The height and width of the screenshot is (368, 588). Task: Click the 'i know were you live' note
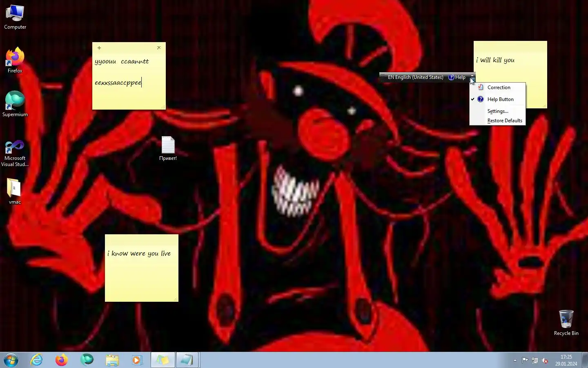point(142,268)
